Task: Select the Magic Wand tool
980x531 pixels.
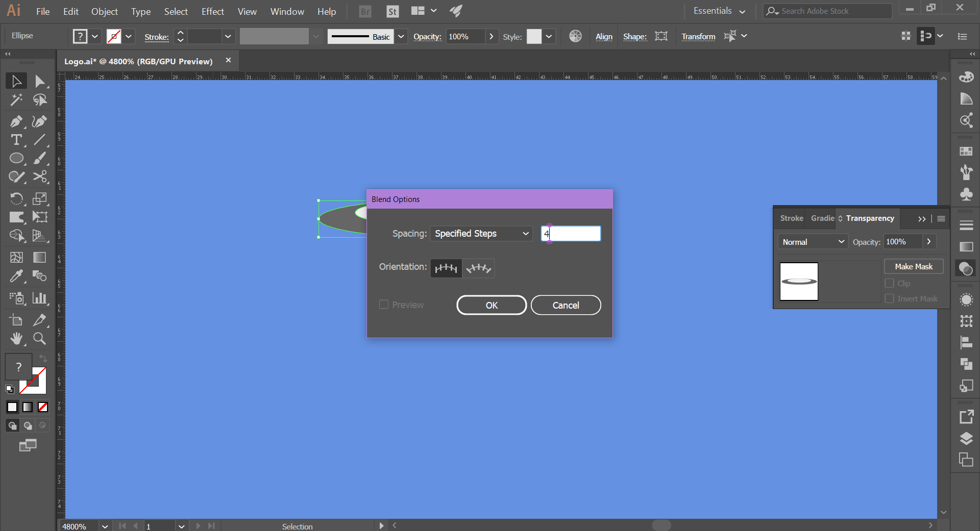Action: [x=16, y=100]
